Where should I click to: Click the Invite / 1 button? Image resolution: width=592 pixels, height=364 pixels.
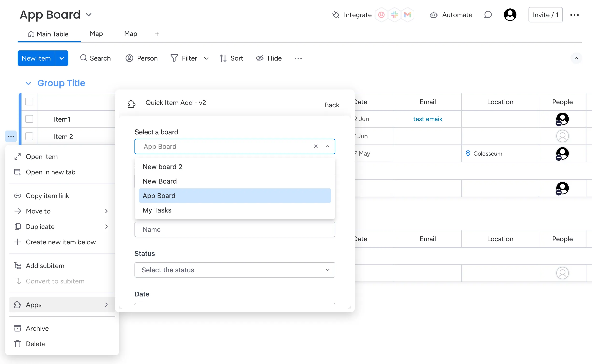545,15
